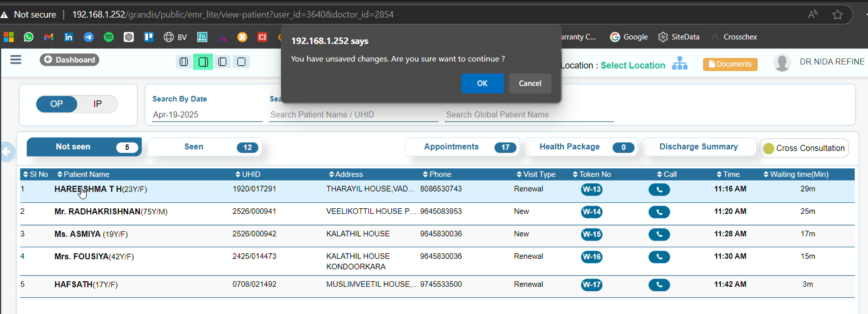This screenshot has height=314, width=868.
Task: Select the three-column layout icon
Action: (184, 62)
